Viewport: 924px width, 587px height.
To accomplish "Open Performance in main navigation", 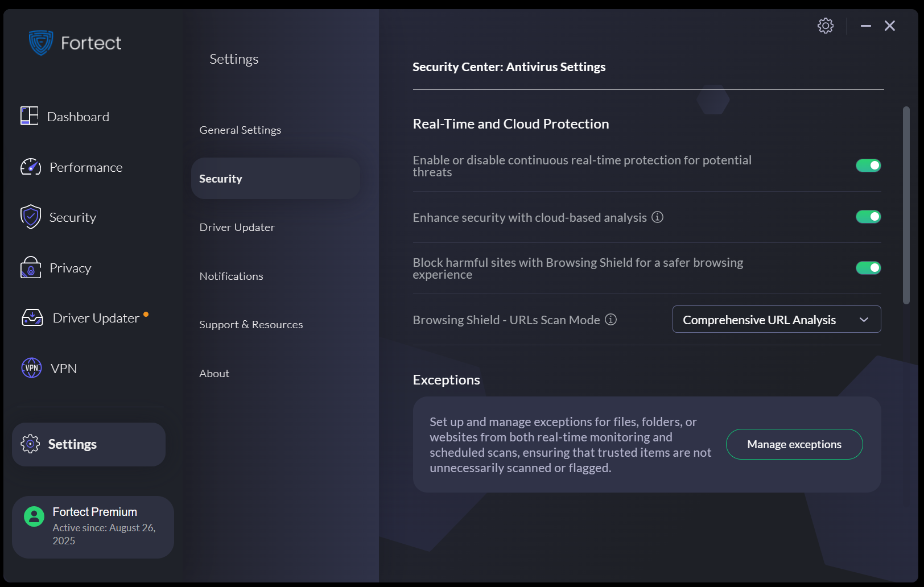I will 86,167.
